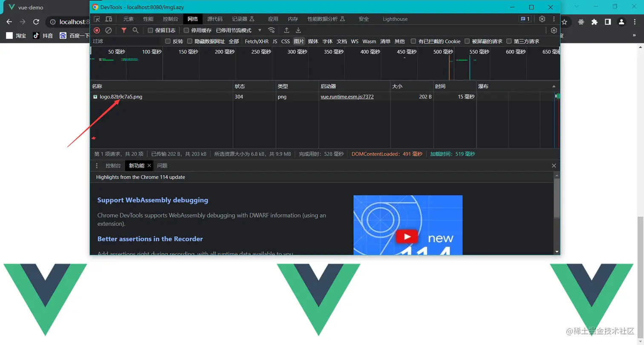This screenshot has width=644, height=345.
Task: Check the 反转 filter checkbox
Action: [x=168, y=41]
